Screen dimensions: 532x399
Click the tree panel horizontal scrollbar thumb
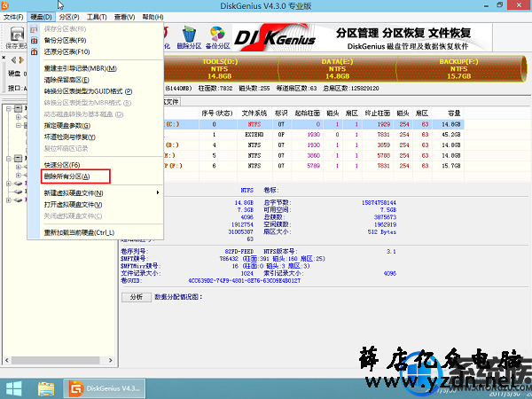point(55,360)
